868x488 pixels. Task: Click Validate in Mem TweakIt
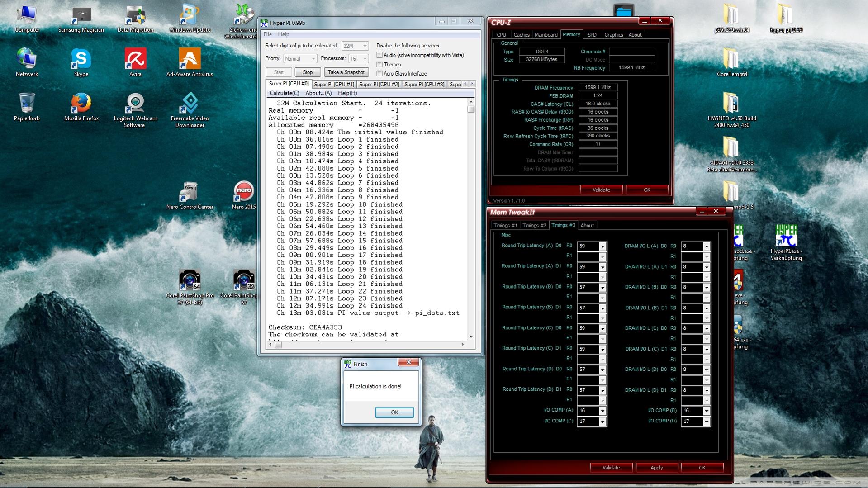(611, 468)
